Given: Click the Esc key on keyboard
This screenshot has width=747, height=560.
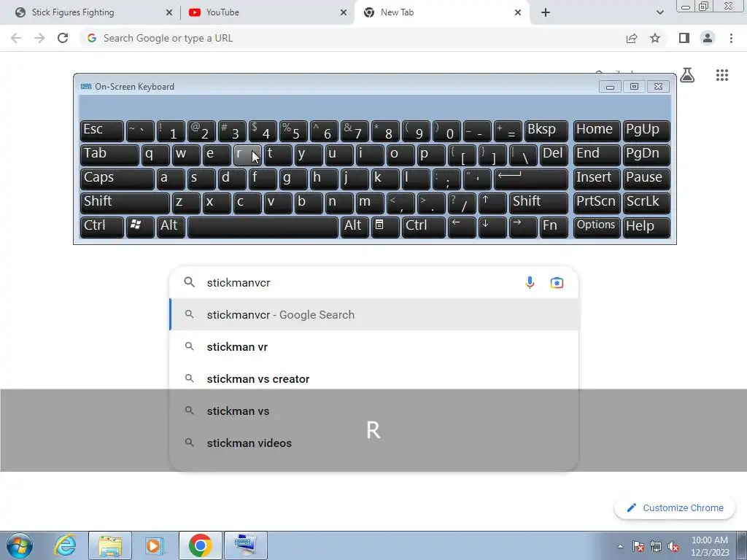Looking at the screenshot, I should coord(101,131).
